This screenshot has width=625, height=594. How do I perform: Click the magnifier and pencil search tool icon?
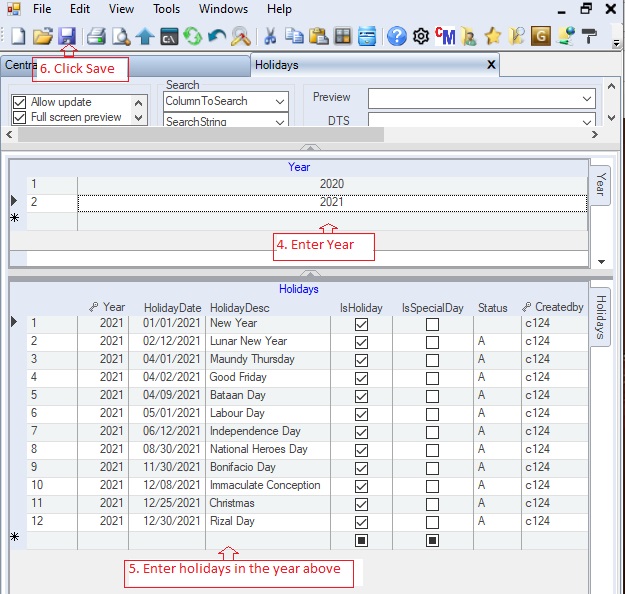coord(241,36)
